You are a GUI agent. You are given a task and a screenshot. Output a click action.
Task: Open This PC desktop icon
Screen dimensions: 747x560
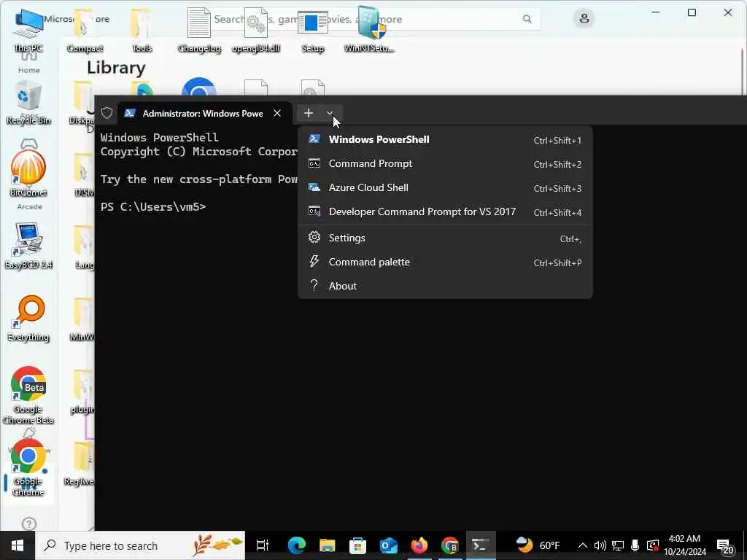pos(28,31)
